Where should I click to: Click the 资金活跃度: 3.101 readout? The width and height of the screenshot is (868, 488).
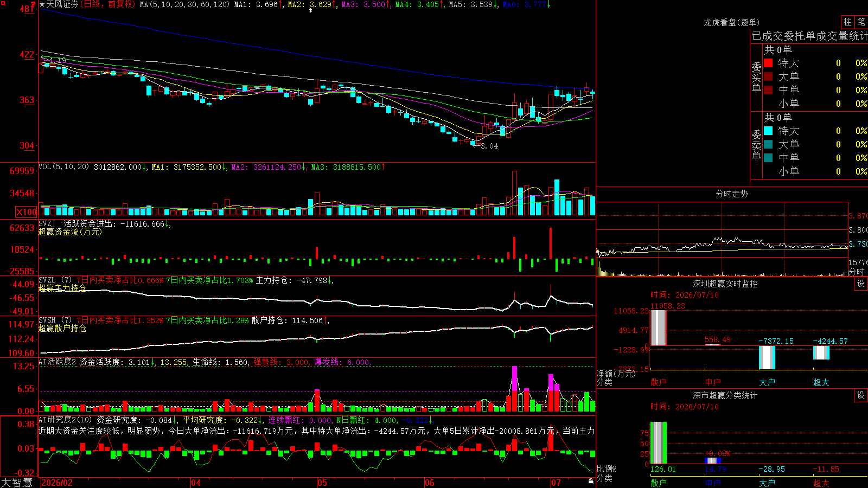click(x=117, y=362)
